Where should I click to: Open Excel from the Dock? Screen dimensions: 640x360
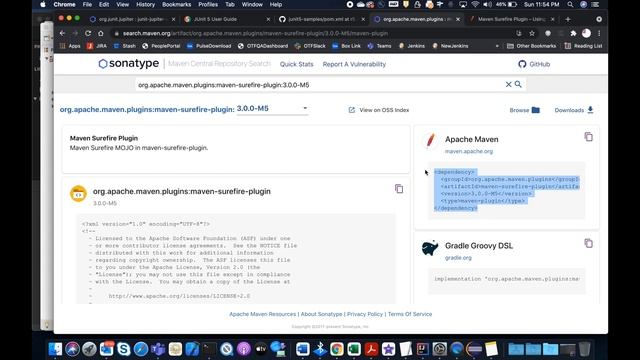tap(354, 349)
